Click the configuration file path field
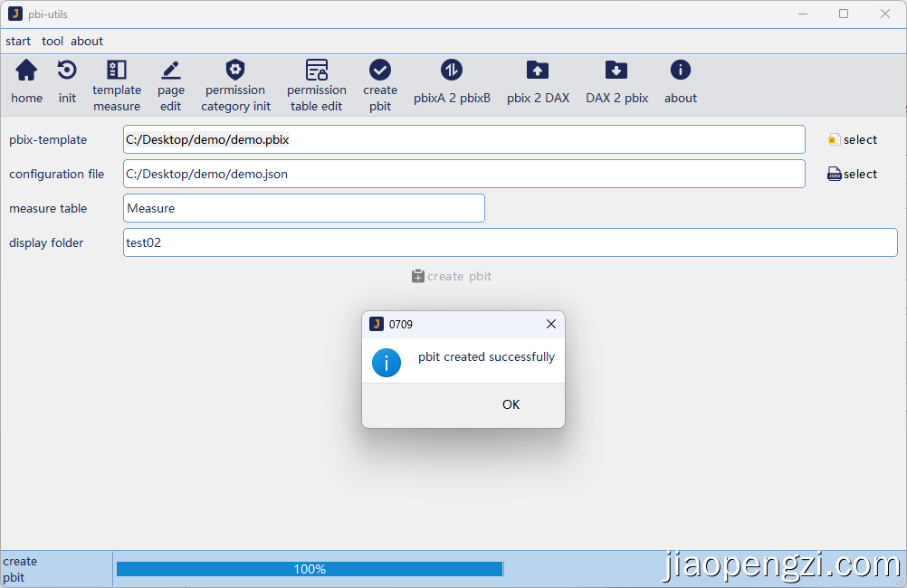Screen dimensions: 907x588 [464, 174]
